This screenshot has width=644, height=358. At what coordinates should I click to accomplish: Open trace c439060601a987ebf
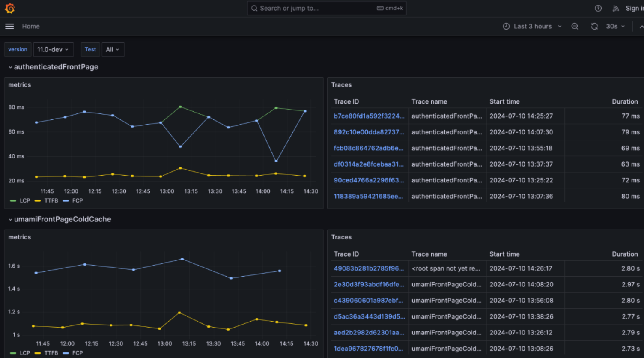pos(368,301)
